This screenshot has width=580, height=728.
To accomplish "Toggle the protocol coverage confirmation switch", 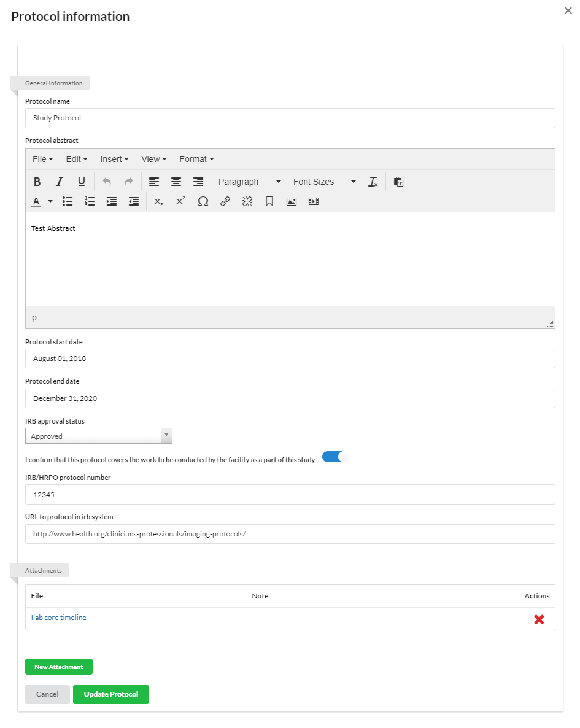I will point(335,457).
